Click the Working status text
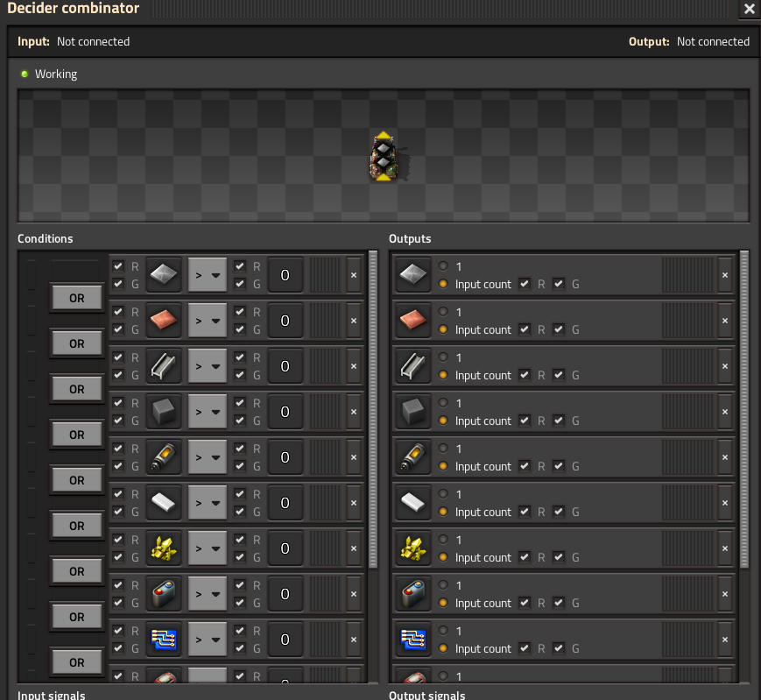This screenshot has height=700, width=761. point(56,74)
